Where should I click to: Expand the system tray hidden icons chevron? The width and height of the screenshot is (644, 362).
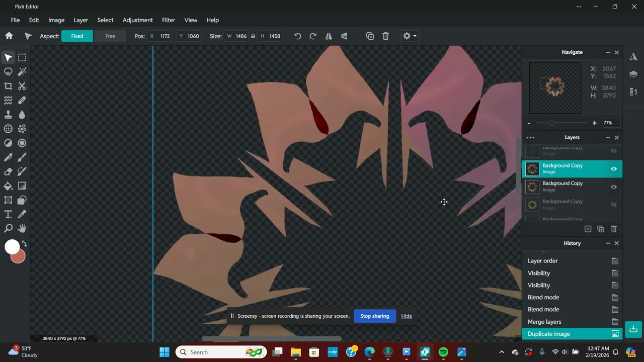501,352
